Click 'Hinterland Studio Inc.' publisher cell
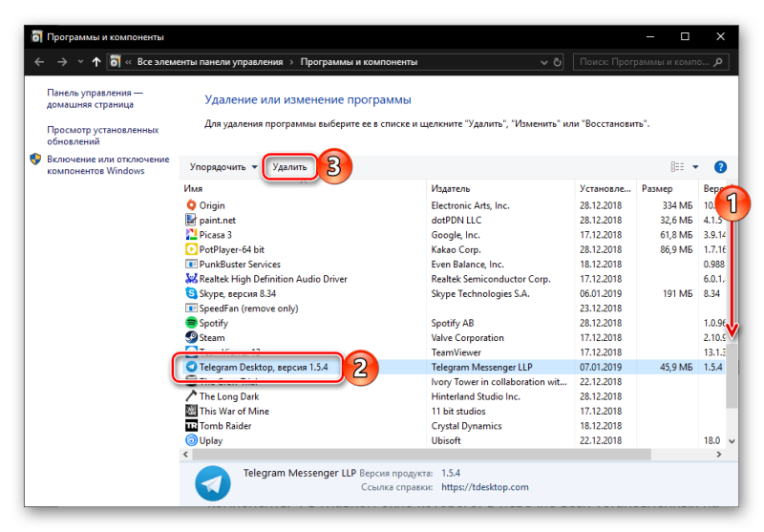 (476, 396)
